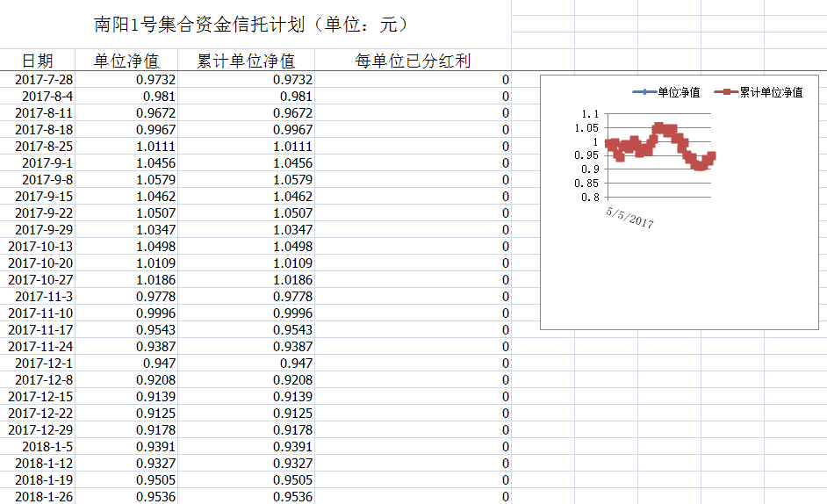Select the 单位净值 header cell in the table
The height and width of the screenshot is (504, 827).
[x=126, y=61]
